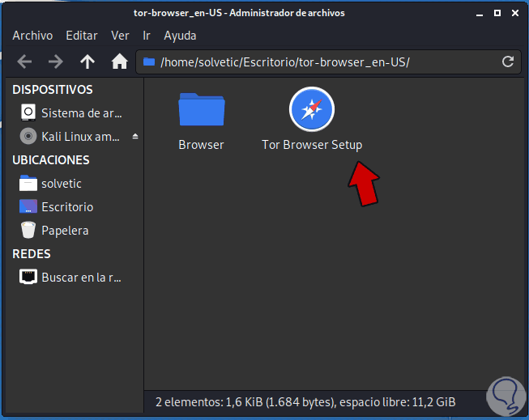Image resolution: width=529 pixels, height=420 pixels.
Task: Click the network browse icon under REDES
Action: (x=28, y=277)
